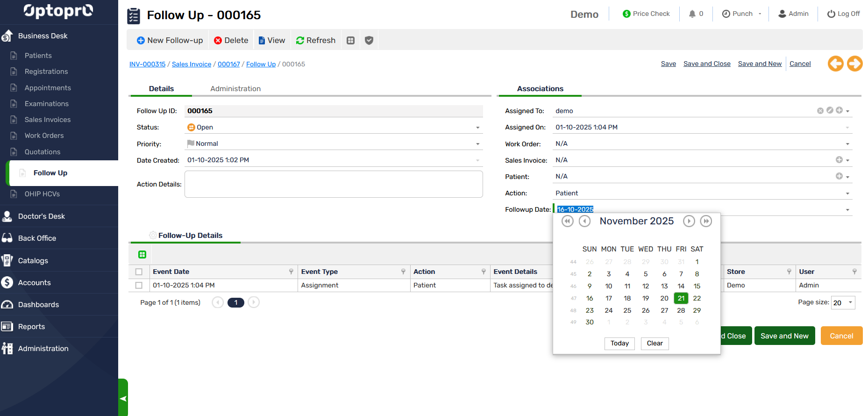Collapse the sidebar with the green arrow handle
This screenshot has width=868, height=416.
pyautogui.click(x=123, y=398)
